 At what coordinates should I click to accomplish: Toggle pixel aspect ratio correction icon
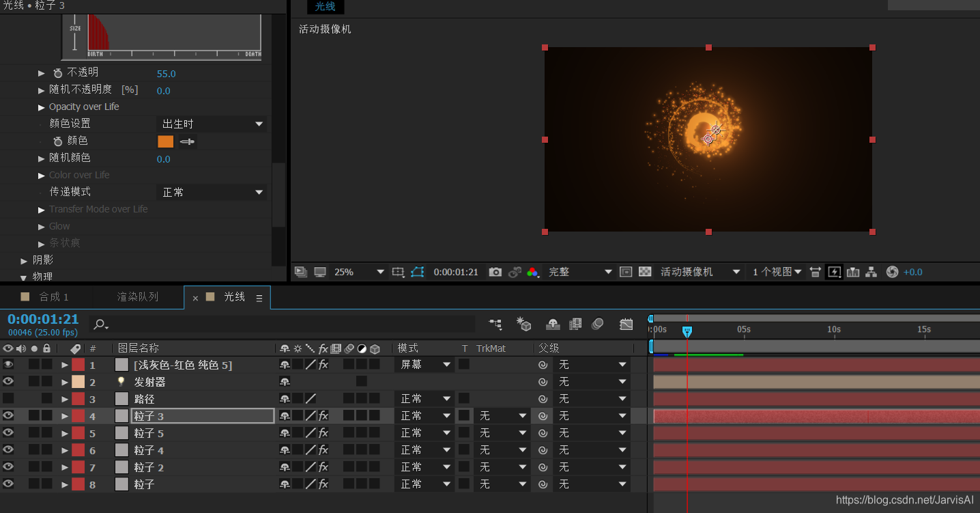point(816,272)
